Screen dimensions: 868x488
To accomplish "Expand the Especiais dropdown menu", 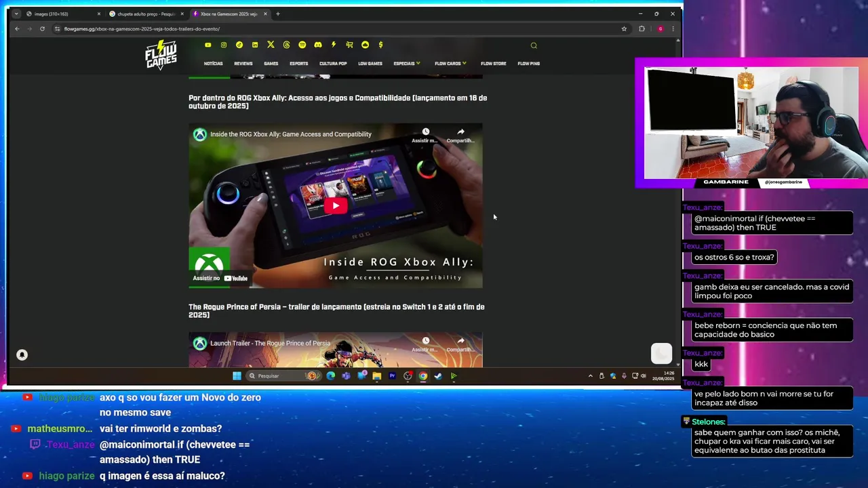I will point(407,64).
